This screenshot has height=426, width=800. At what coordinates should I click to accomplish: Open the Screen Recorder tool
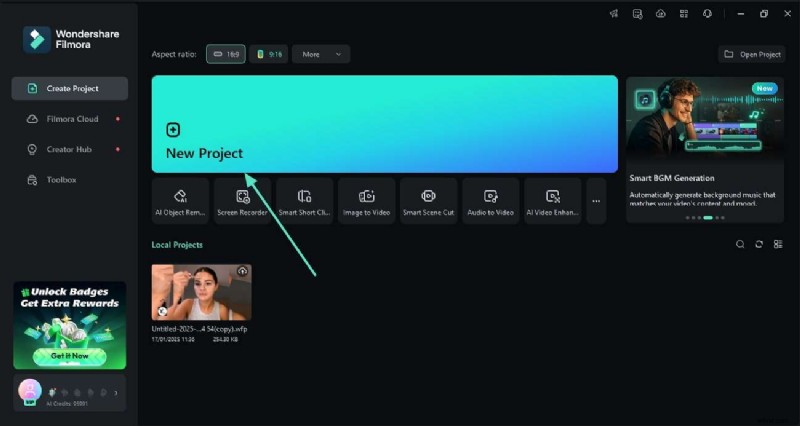pos(242,201)
